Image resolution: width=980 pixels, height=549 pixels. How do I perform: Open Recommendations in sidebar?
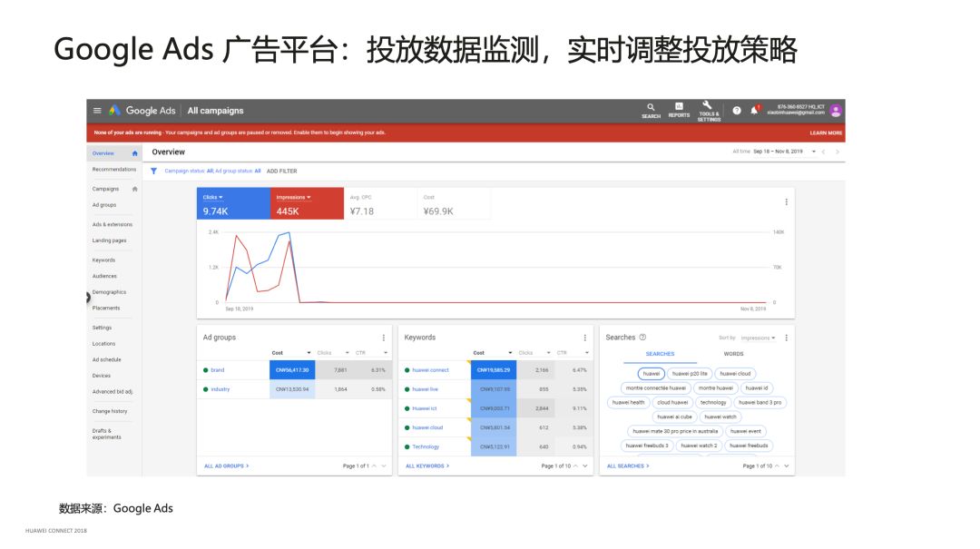(x=113, y=170)
